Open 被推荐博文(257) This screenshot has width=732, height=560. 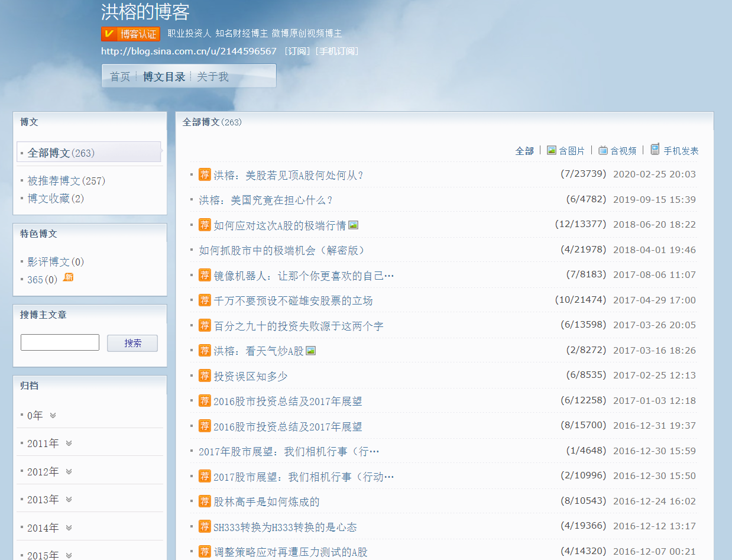(66, 181)
